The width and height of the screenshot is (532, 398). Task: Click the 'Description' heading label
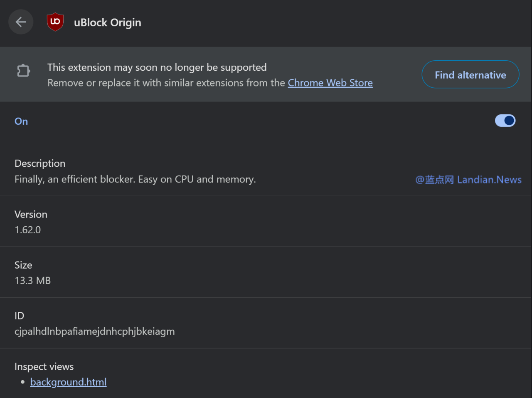tap(40, 163)
